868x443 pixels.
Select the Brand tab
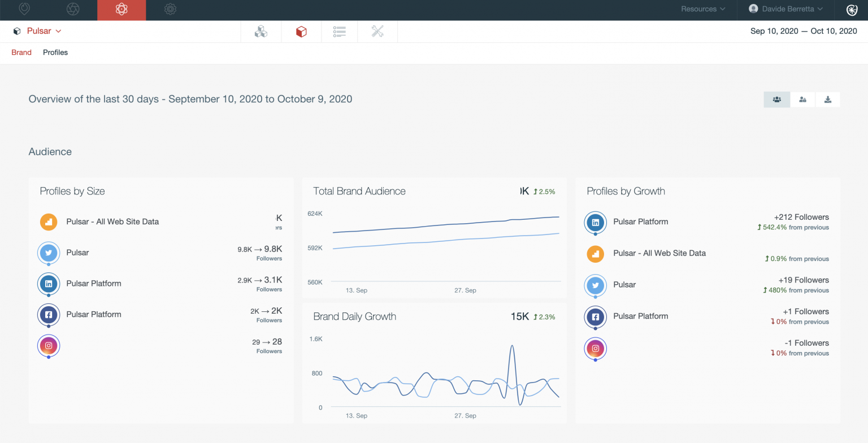pyautogui.click(x=21, y=53)
